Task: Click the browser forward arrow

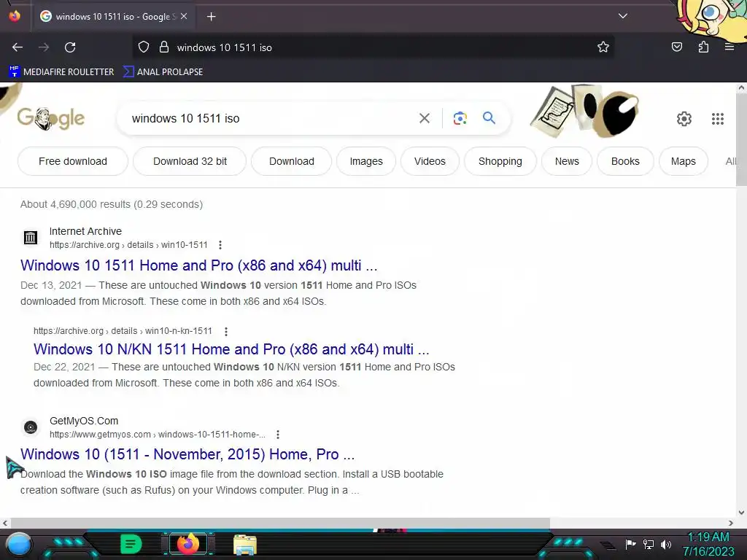Action: (44, 47)
